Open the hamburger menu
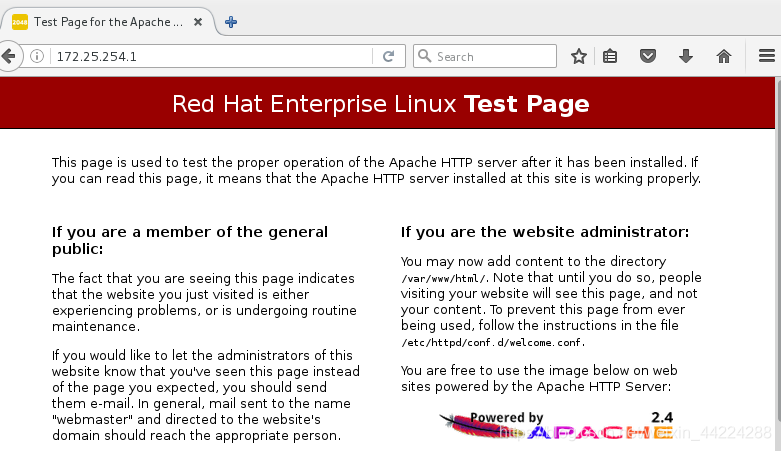This screenshot has width=781, height=451. 767,56
